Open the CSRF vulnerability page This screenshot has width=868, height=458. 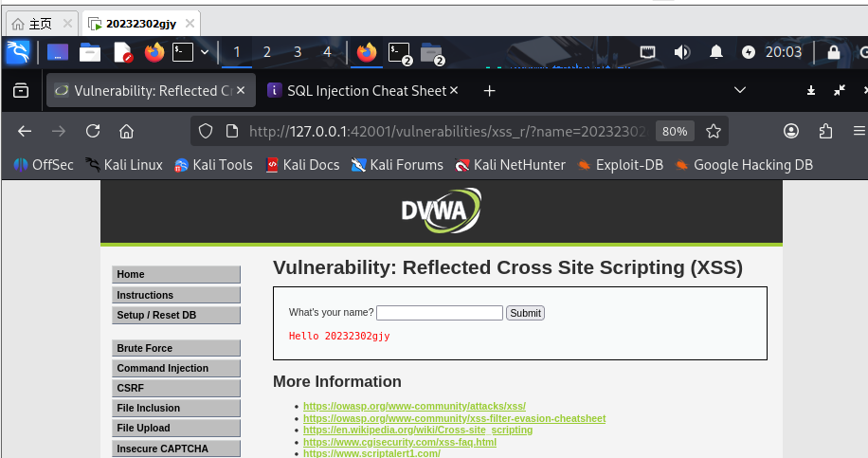tap(176, 388)
